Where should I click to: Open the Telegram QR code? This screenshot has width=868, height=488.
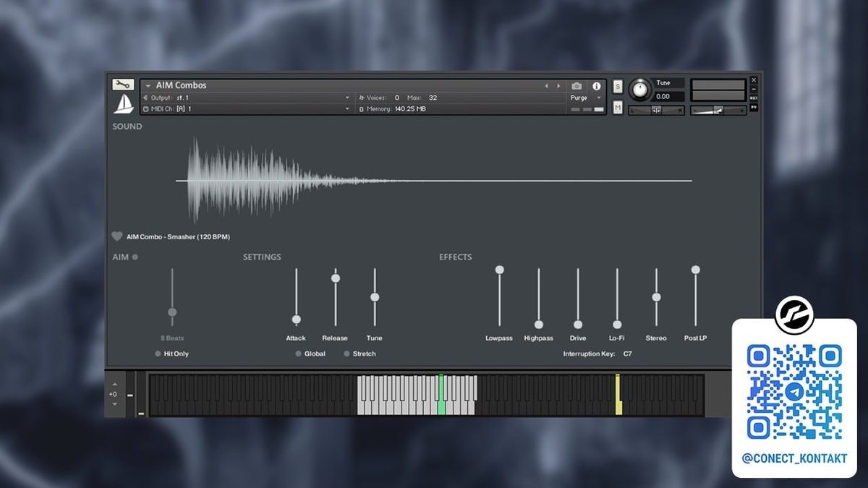coord(794,391)
